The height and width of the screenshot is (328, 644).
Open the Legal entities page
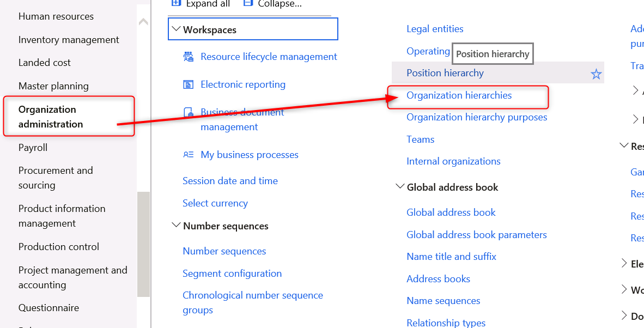pyautogui.click(x=435, y=28)
